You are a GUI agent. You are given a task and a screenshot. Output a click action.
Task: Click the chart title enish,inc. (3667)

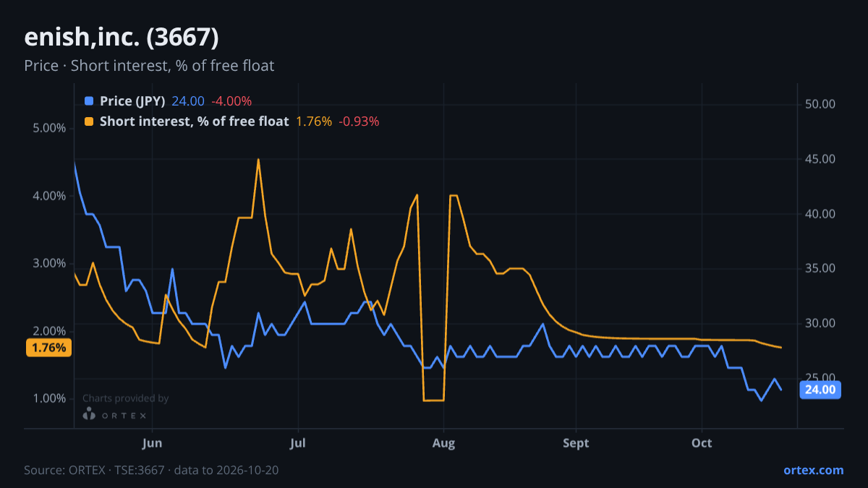(x=122, y=37)
